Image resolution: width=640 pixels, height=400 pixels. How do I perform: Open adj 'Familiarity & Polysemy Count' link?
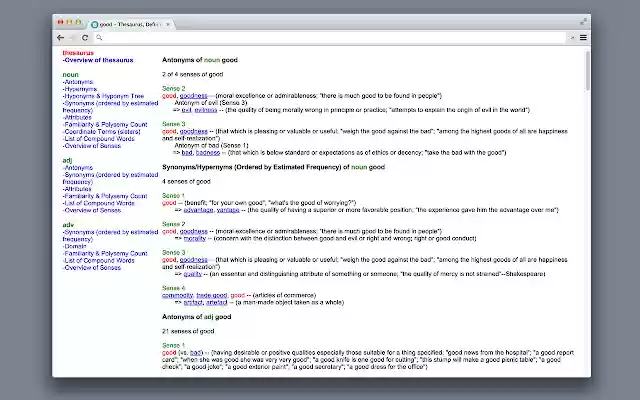click(105, 196)
